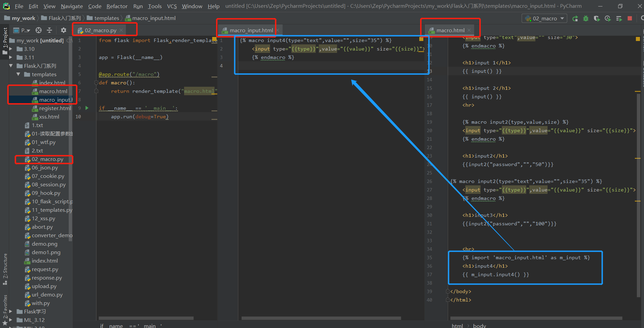Start debugging with the bug icon
Viewport: 644px width, 328px height.
click(x=586, y=19)
